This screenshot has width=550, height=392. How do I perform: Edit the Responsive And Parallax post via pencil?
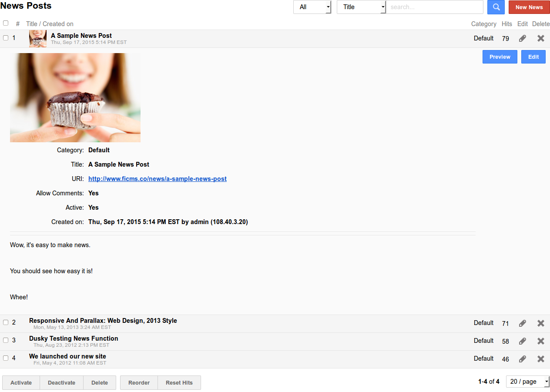[x=523, y=323]
